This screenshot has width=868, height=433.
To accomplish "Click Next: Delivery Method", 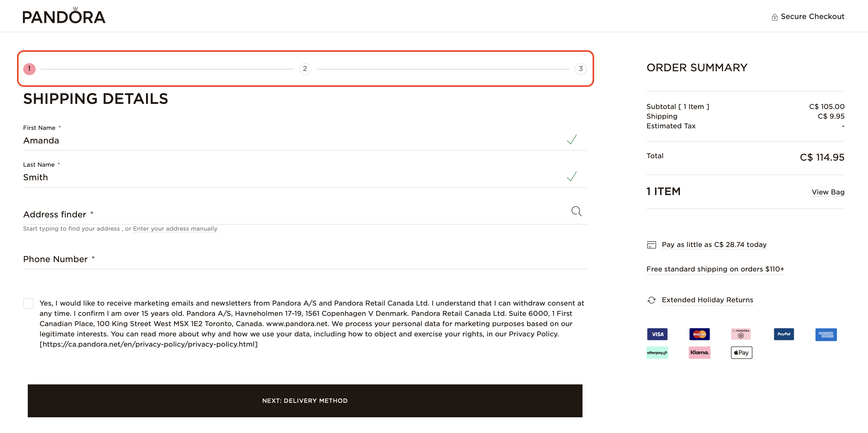I will coord(305,401).
